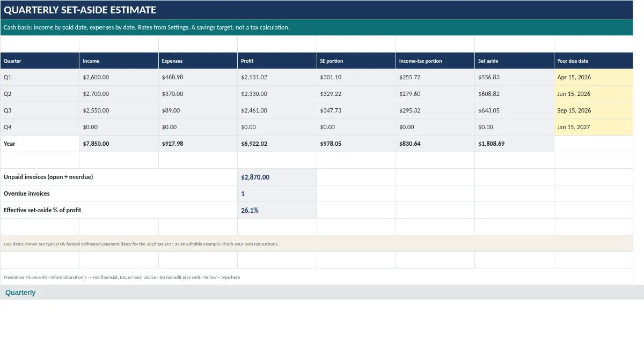This screenshot has width=644, height=343.
Task: Select Q1 expenses cell $468.98
Action: tap(198, 77)
